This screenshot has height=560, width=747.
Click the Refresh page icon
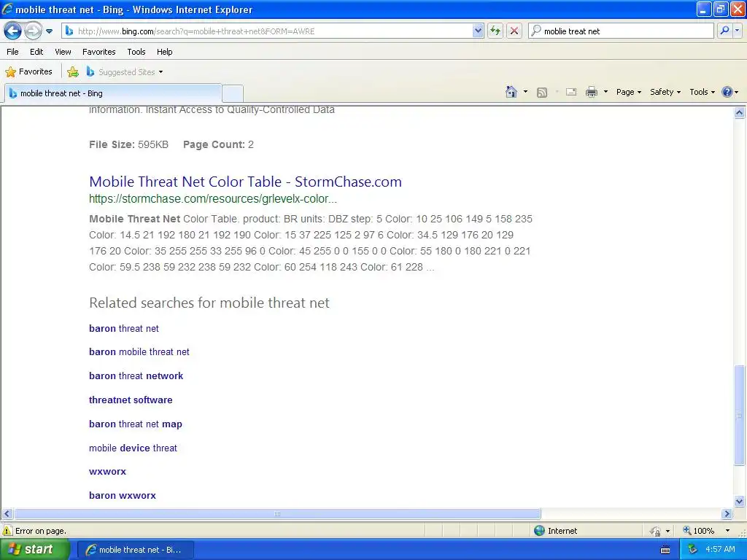[x=495, y=31]
